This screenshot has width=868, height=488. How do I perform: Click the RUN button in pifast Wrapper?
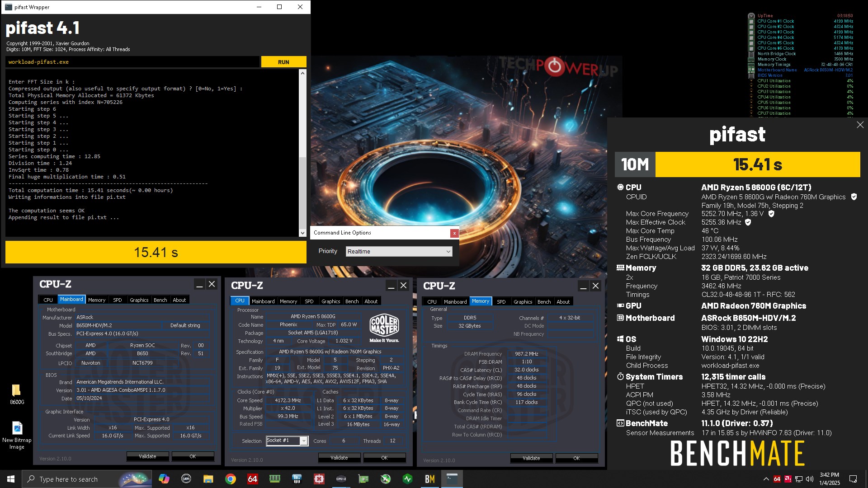[283, 62]
